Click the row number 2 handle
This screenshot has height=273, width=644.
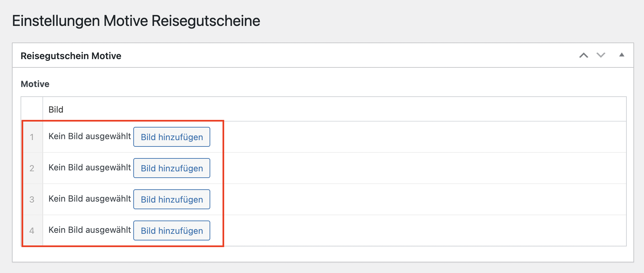pos(32,168)
